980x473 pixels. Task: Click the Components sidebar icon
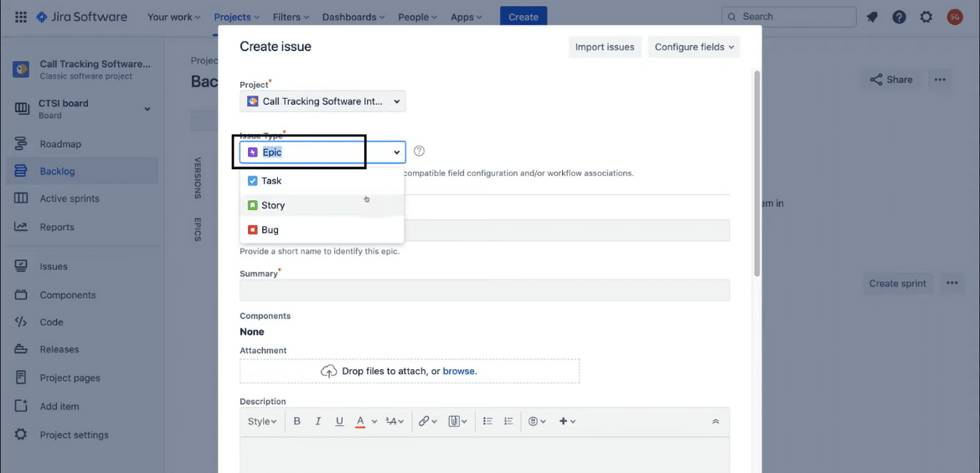pos(21,295)
